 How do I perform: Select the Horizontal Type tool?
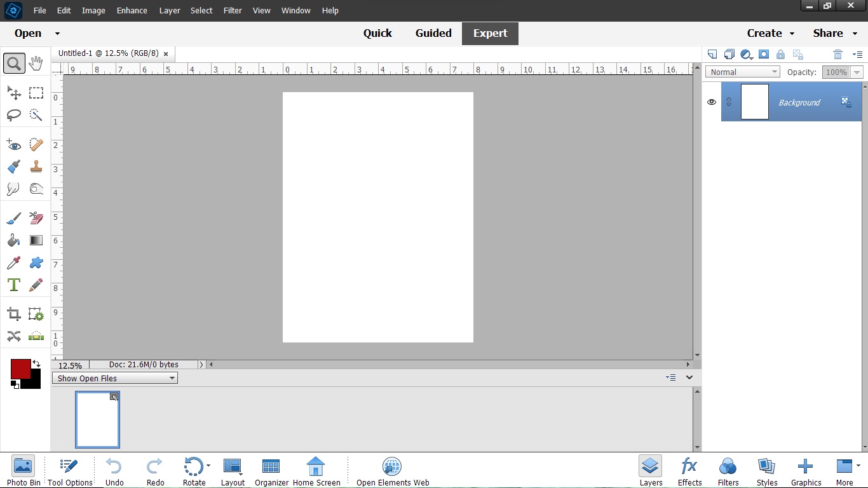13,285
